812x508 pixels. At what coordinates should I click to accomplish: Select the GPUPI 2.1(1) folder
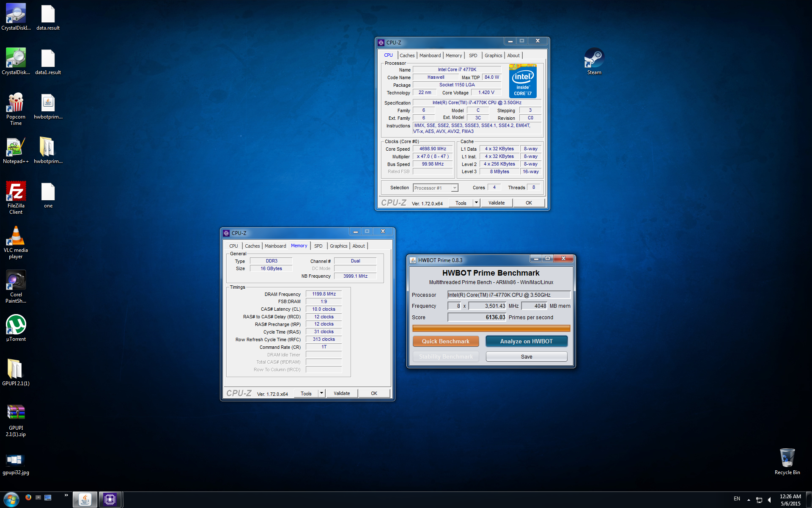point(16,373)
